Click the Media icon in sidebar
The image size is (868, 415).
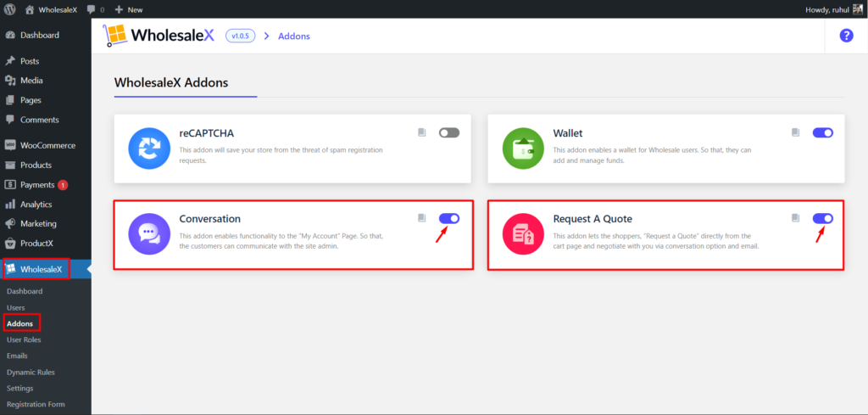(10, 81)
